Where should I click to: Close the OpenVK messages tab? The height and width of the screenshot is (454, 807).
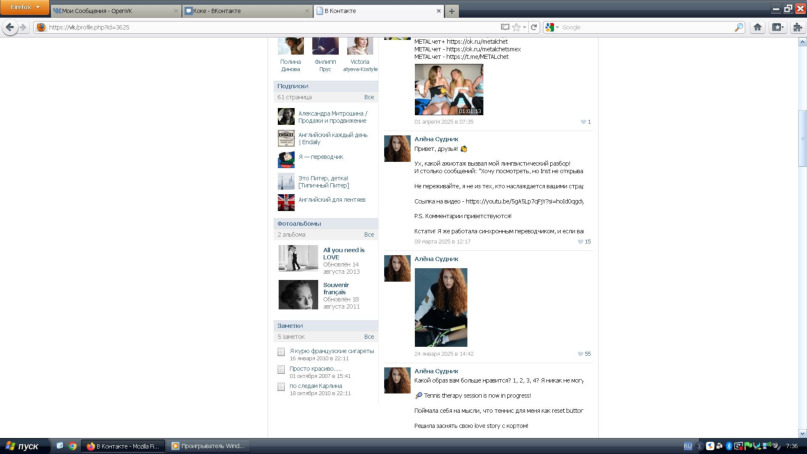[x=176, y=11]
